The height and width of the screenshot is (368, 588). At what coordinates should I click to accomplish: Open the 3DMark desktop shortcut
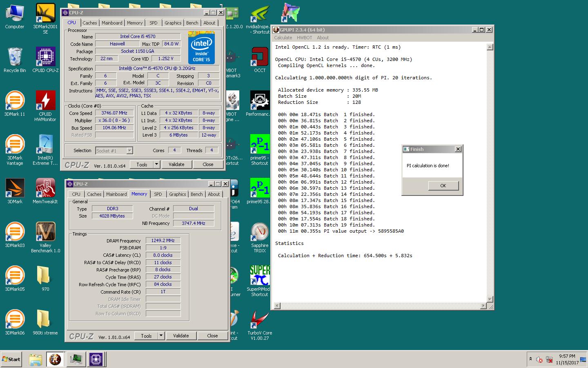15,191
